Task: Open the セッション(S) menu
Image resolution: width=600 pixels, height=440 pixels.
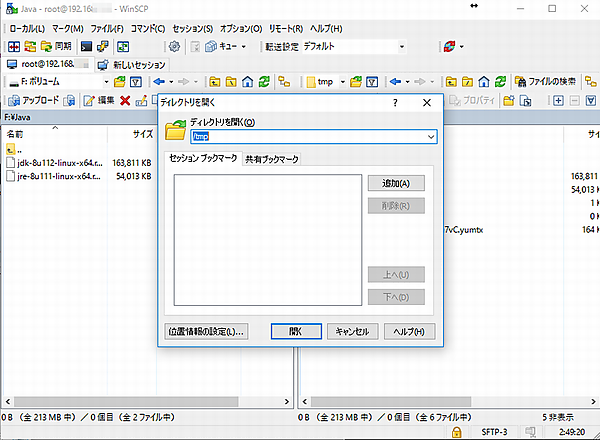Action: coord(192,29)
